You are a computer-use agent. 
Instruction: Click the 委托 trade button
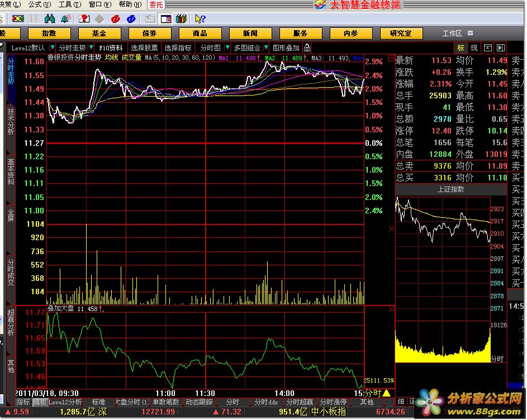pos(156,4)
